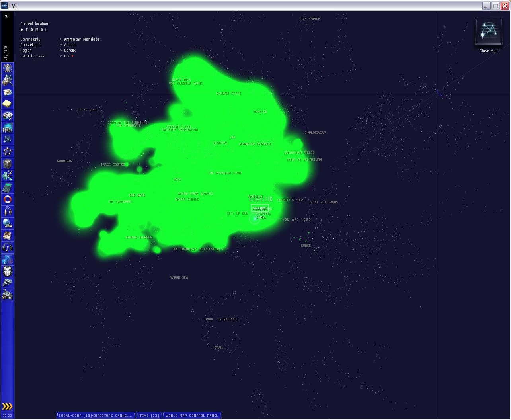Select the Amarr Home Worlds label
511x420 pixels.
tap(195, 193)
